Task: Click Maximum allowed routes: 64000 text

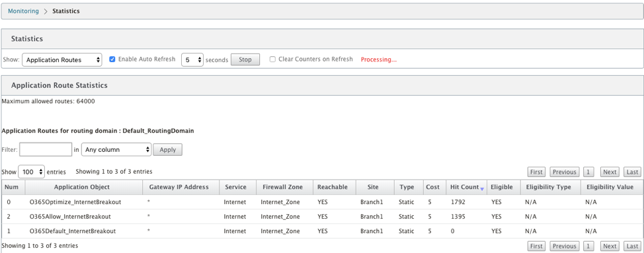Action: pos(48,101)
